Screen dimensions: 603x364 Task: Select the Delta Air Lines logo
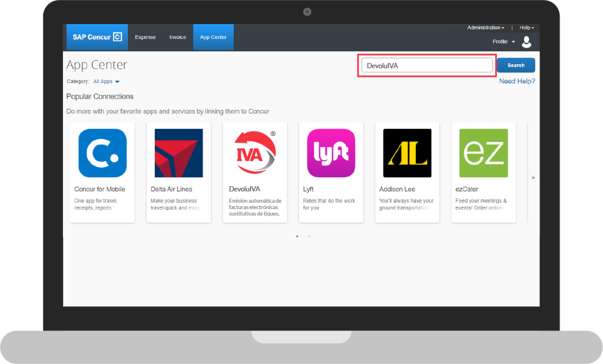point(179,153)
